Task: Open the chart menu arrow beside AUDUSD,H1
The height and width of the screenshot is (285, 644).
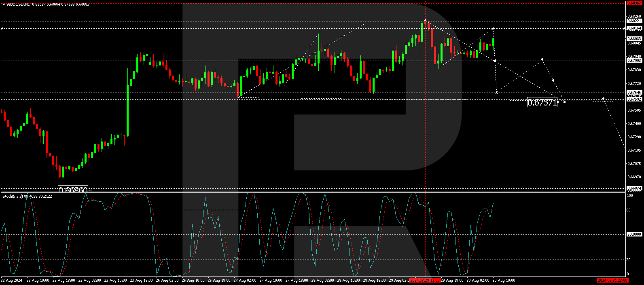Action: pos(4,4)
